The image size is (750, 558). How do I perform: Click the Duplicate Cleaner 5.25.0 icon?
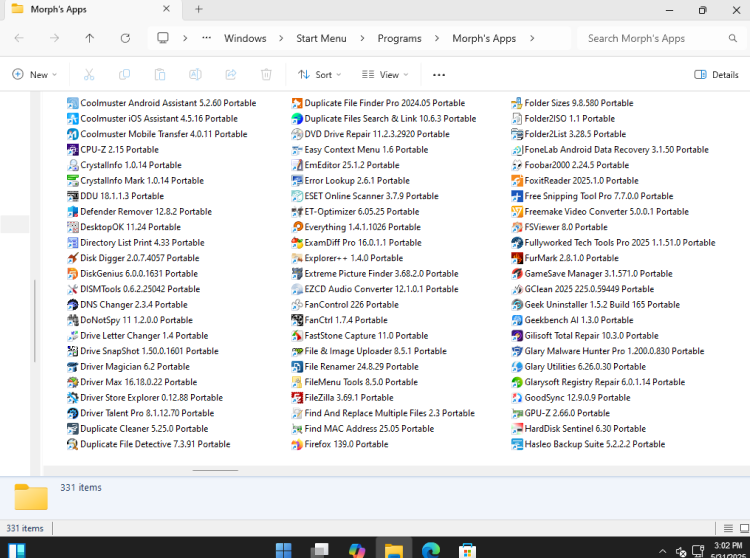point(72,428)
